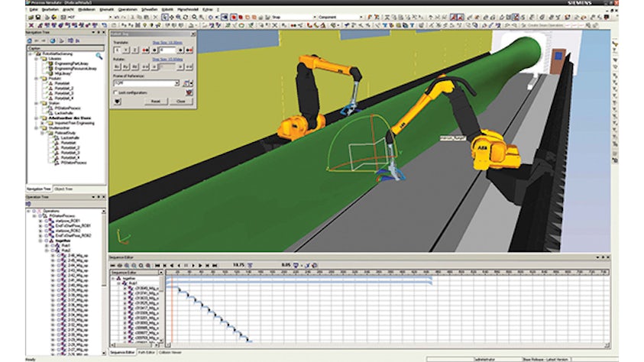Click the 13.75 time value in Sequence Editor
The image size is (644, 362).
(238, 265)
